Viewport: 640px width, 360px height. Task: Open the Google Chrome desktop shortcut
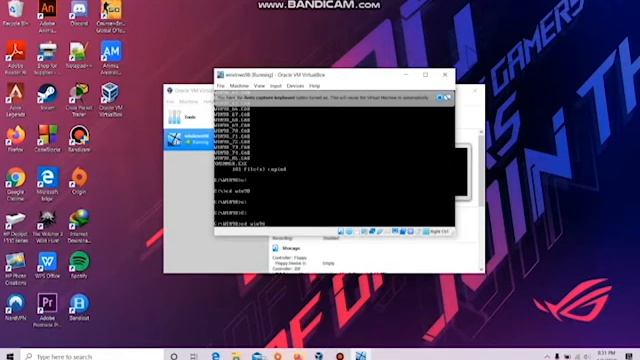click(x=16, y=184)
